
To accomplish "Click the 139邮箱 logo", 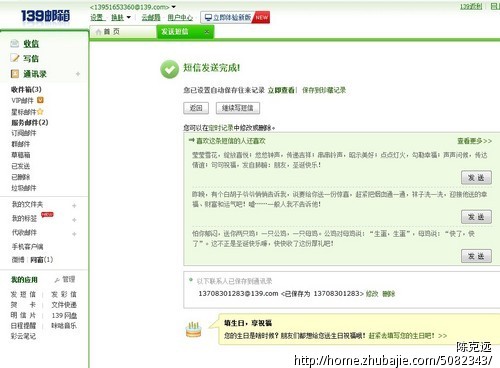I will pyautogui.click(x=45, y=15).
